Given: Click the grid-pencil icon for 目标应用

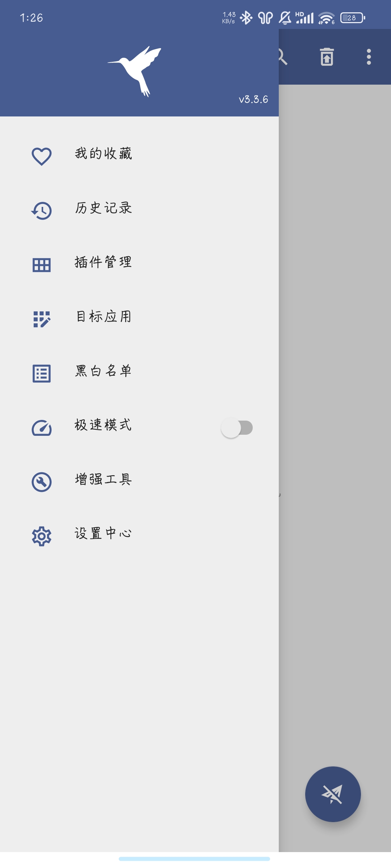Looking at the screenshot, I should pos(42,319).
